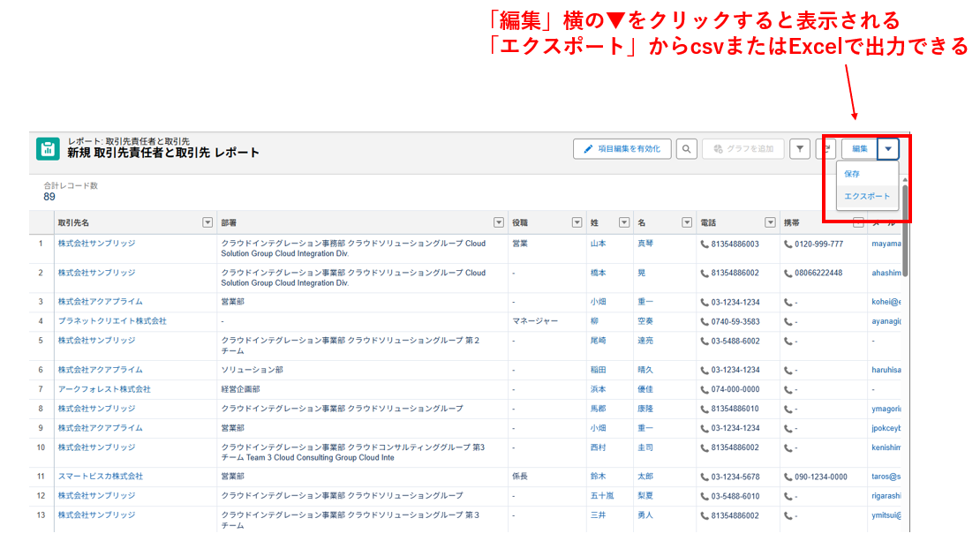The width and height of the screenshot is (980, 541).
Task: Open プラネットクリエイト株式会社 account link
Action: pos(112,321)
